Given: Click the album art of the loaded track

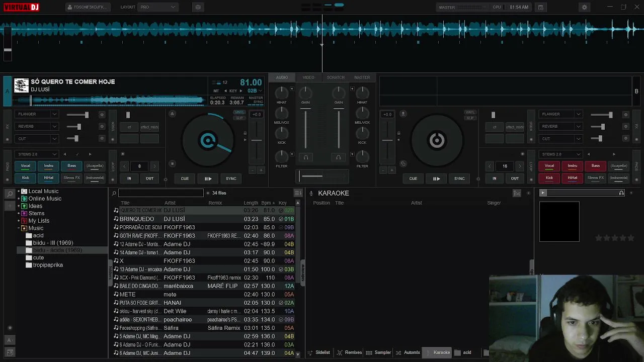Looking at the screenshot, I should (21, 85).
